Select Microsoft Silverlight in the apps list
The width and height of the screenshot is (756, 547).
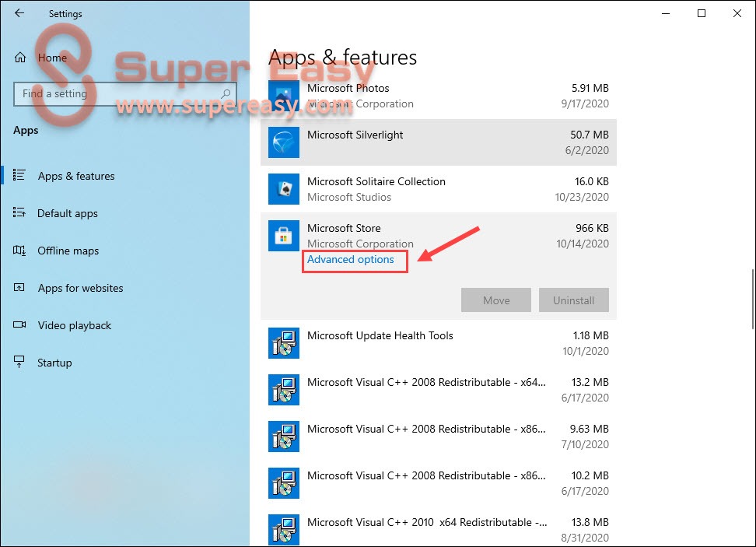[355, 135]
